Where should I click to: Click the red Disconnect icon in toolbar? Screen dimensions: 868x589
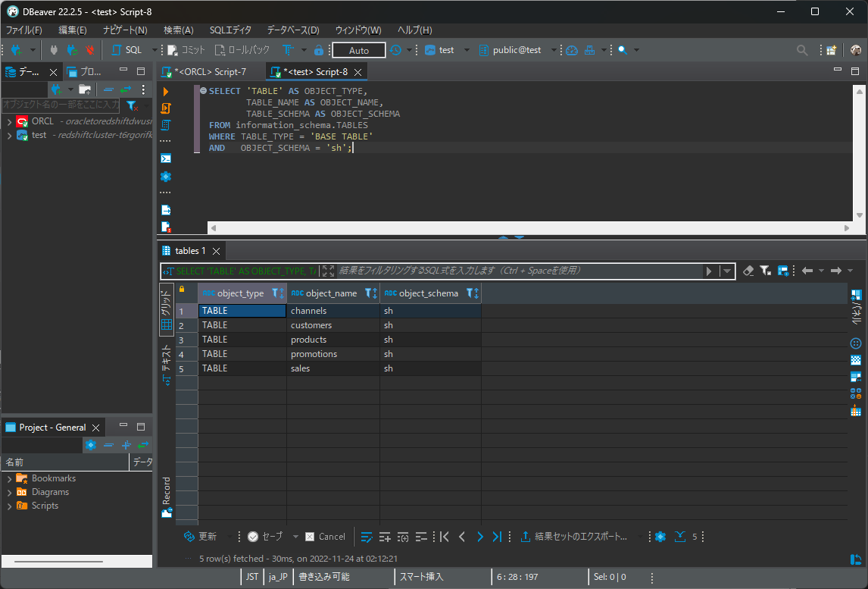(x=89, y=50)
